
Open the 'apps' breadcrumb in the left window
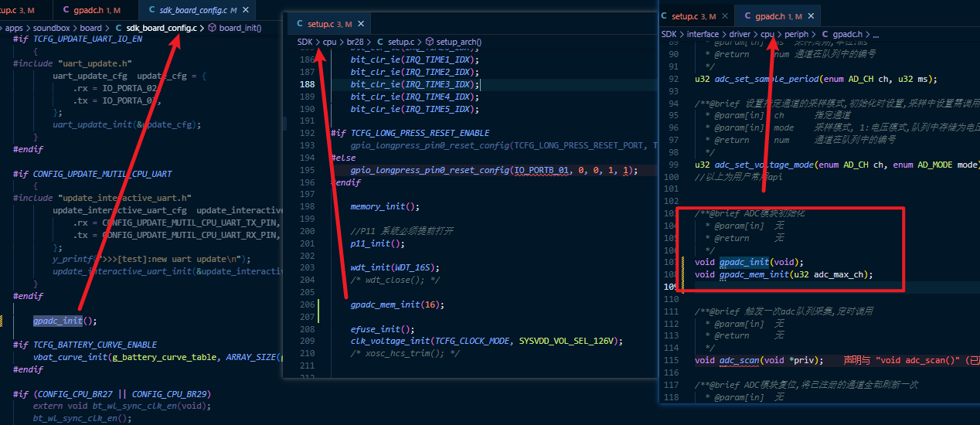point(14,28)
